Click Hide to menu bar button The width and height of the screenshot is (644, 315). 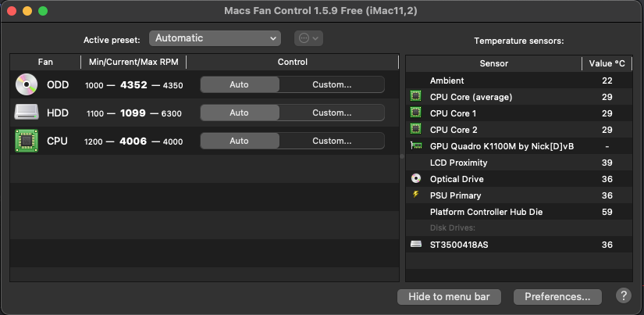[449, 297]
